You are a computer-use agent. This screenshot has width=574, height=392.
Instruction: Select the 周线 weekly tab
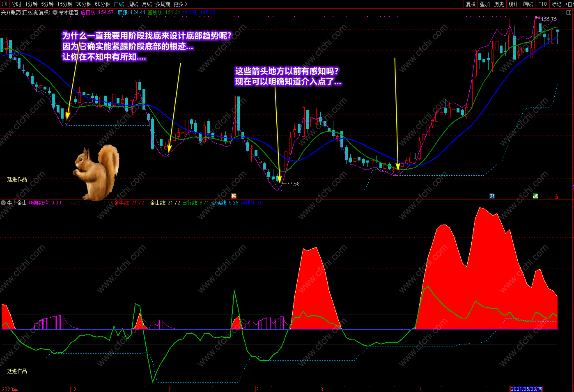point(133,4)
